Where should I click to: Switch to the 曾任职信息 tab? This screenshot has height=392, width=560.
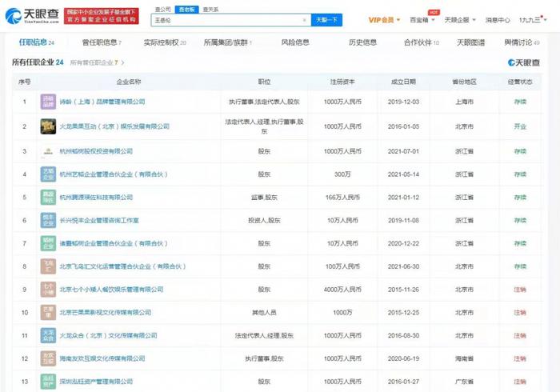[102, 42]
